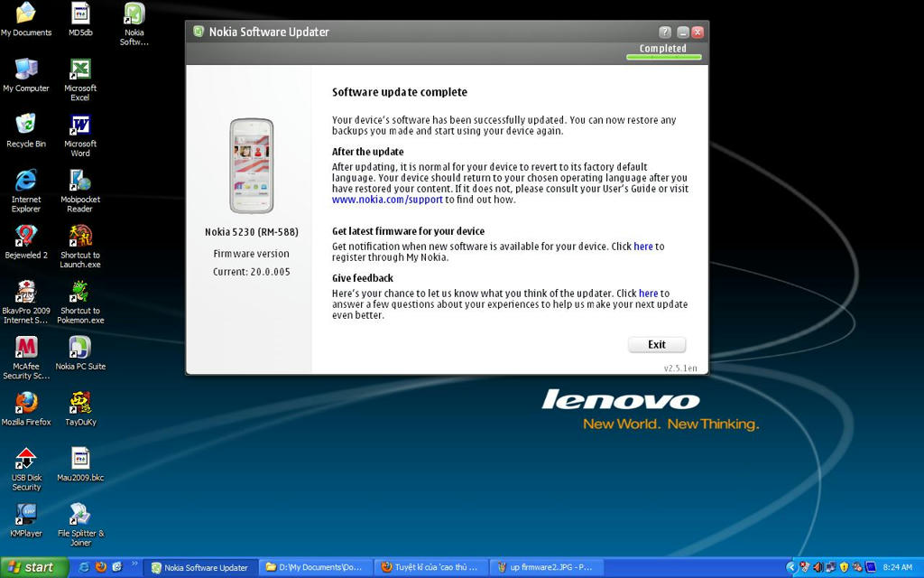The height and width of the screenshot is (578, 924).
Task: Select the USB Disk Security desktop icon
Action: [x=26, y=470]
